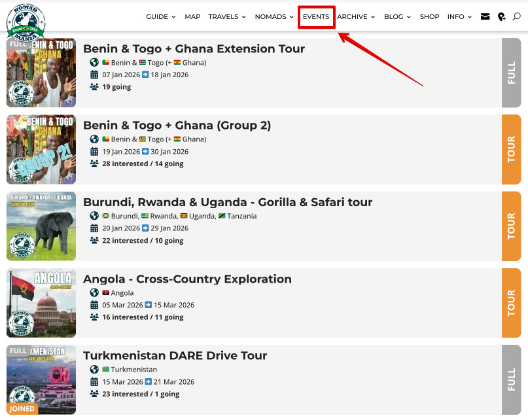Open the Events menu item
528x420 pixels.
pyautogui.click(x=316, y=17)
